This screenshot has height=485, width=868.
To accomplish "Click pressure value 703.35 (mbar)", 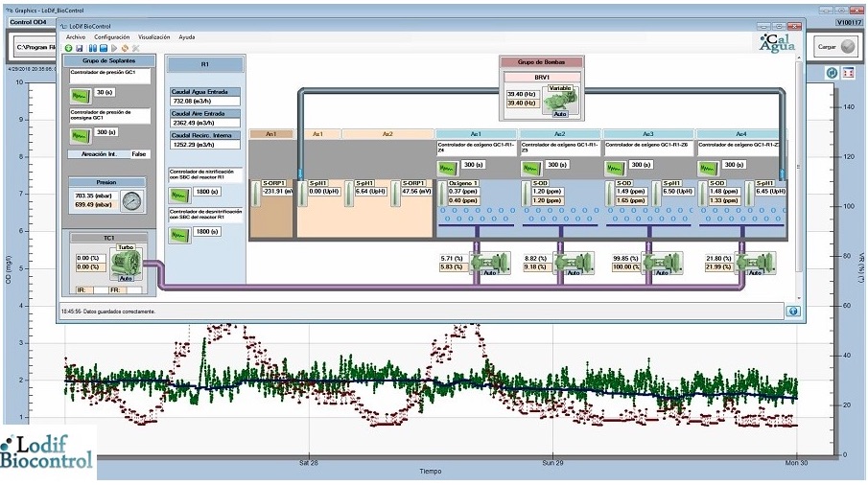I will (x=95, y=196).
